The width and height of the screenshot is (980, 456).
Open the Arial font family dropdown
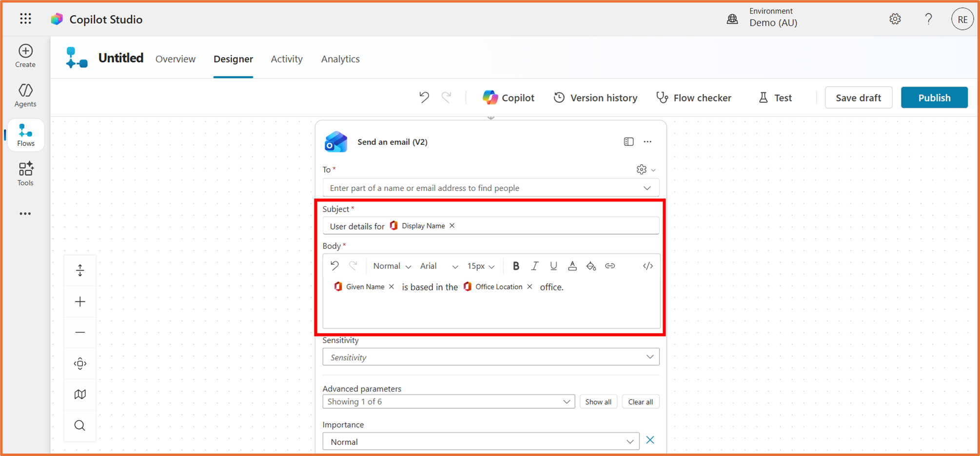tap(439, 266)
